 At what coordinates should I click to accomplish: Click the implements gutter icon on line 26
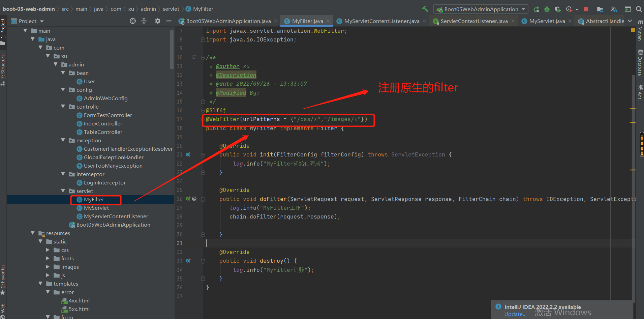(x=188, y=199)
